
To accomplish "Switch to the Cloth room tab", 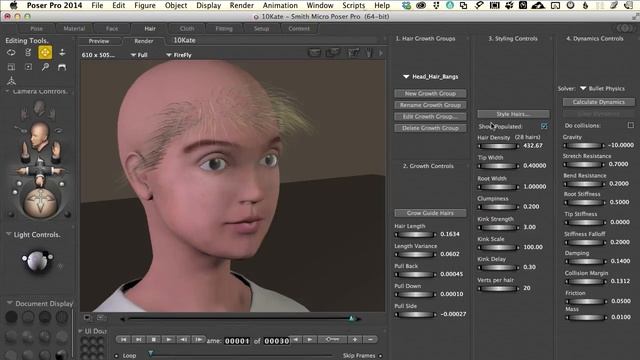I will click(x=187, y=29).
